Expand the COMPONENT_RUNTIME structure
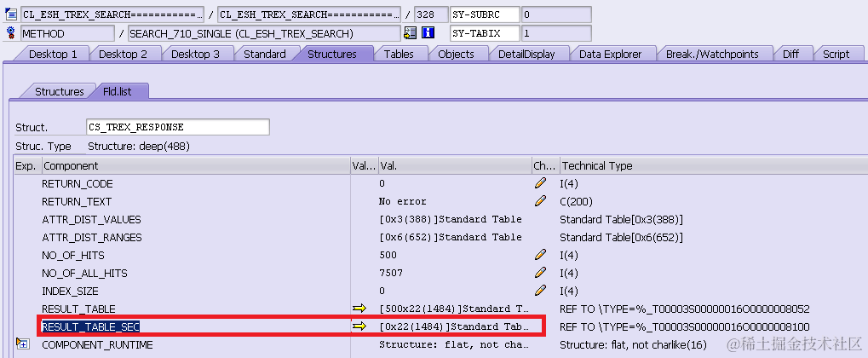This screenshot has height=358, width=868. click(x=22, y=344)
